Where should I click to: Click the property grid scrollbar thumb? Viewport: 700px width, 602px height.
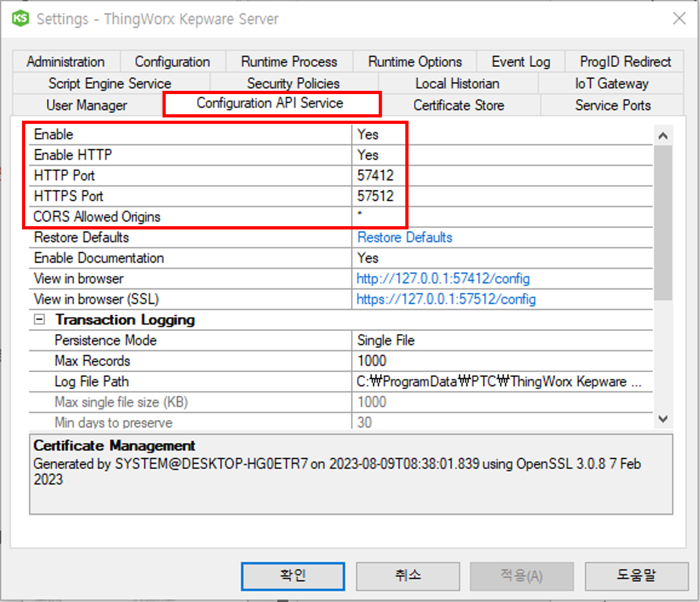click(663, 223)
